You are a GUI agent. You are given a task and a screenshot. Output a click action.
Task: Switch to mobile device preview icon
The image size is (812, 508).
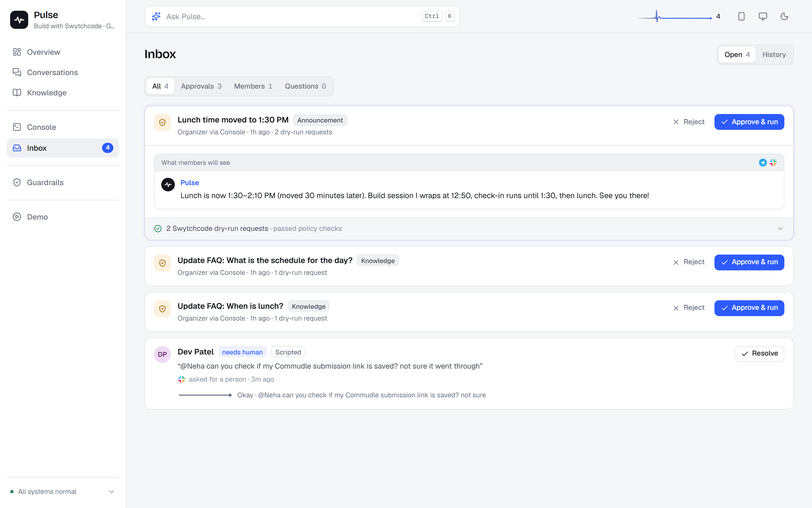[x=742, y=16]
